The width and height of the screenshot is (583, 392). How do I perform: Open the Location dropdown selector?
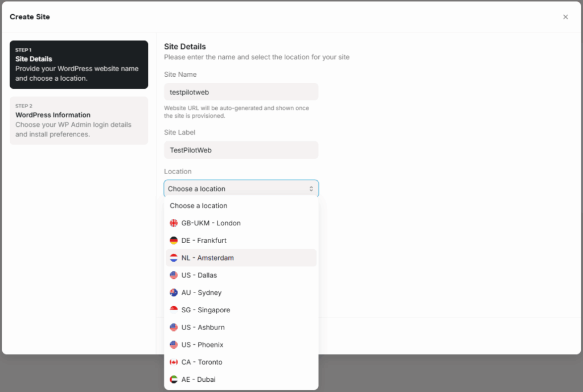tap(241, 189)
